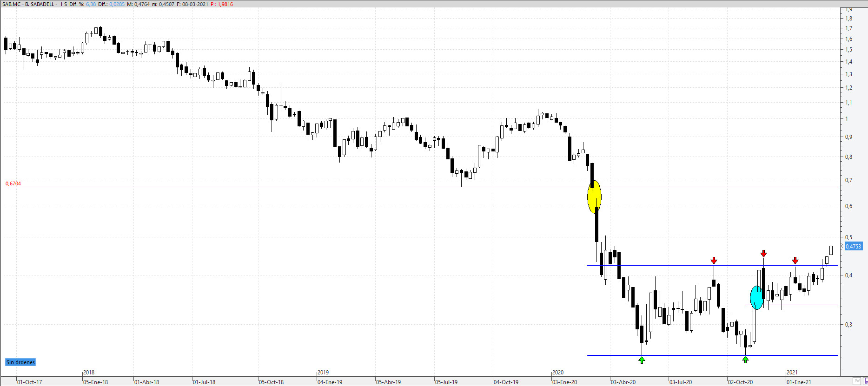Select the left green up arrow marker
The width and height of the screenshot is (868, 386).
[x=642, y=360]
